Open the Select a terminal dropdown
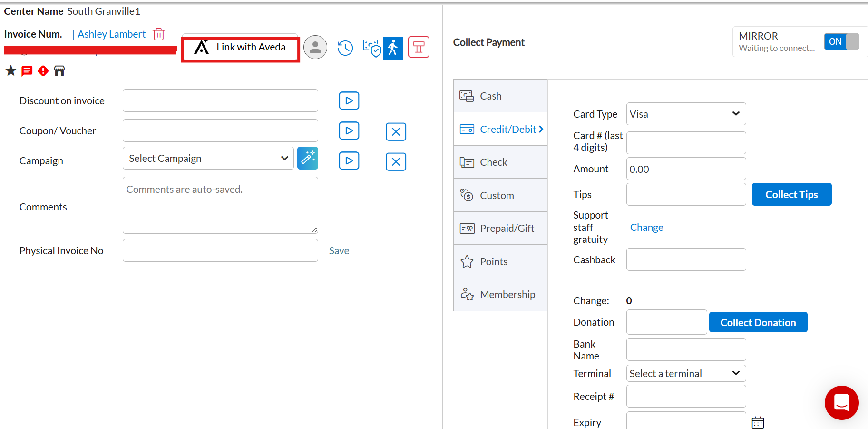 coord(686,373)
